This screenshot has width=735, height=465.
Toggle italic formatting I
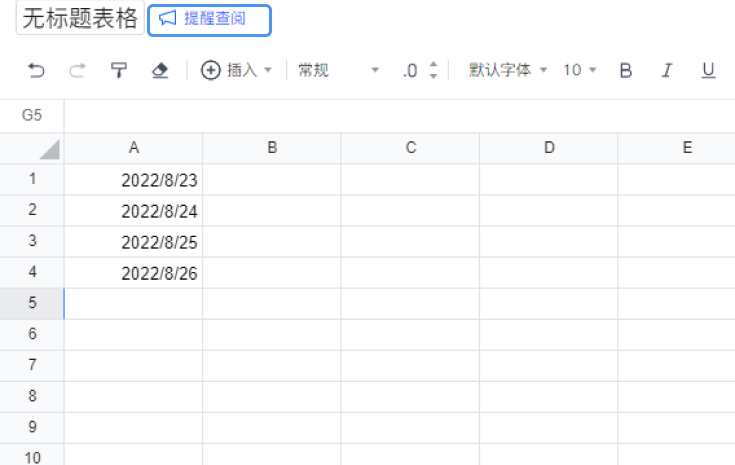click(667, 71)
